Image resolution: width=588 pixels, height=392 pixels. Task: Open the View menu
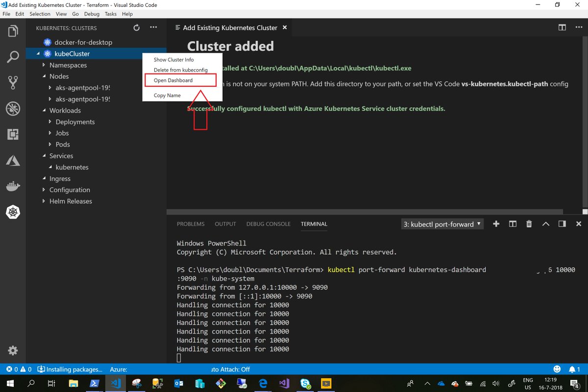(x=61, y=14)
